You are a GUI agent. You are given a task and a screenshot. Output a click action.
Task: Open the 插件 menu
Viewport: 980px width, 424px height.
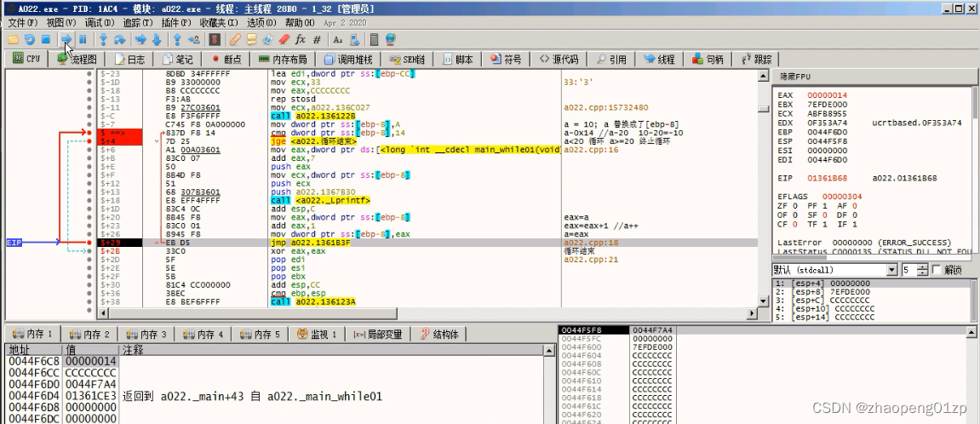coord(175,22)
